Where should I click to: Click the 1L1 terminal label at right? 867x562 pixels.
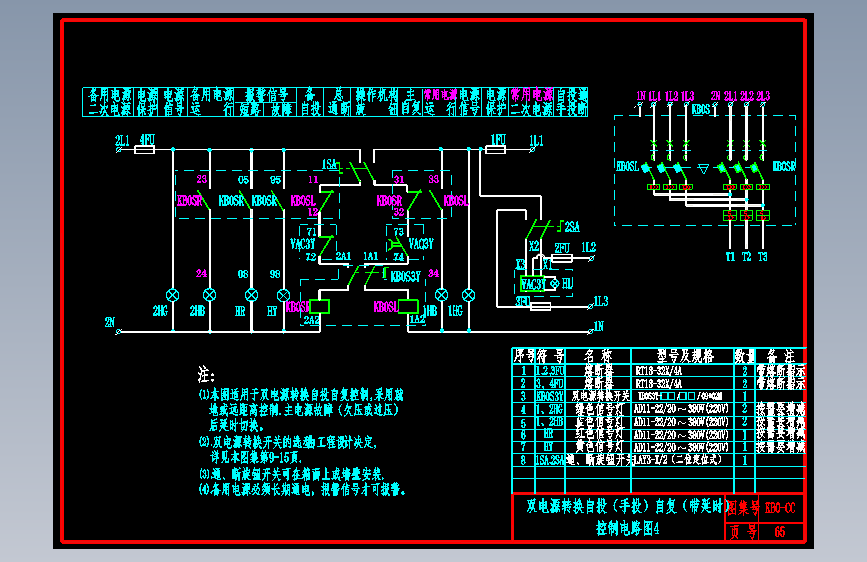[x=536, y=140]
